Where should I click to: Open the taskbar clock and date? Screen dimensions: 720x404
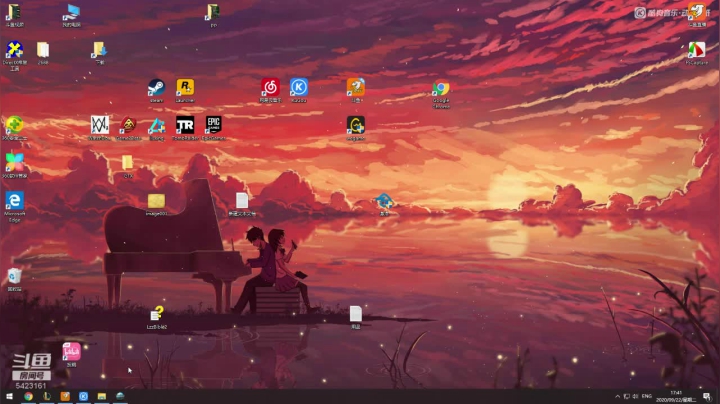point(676,396)
